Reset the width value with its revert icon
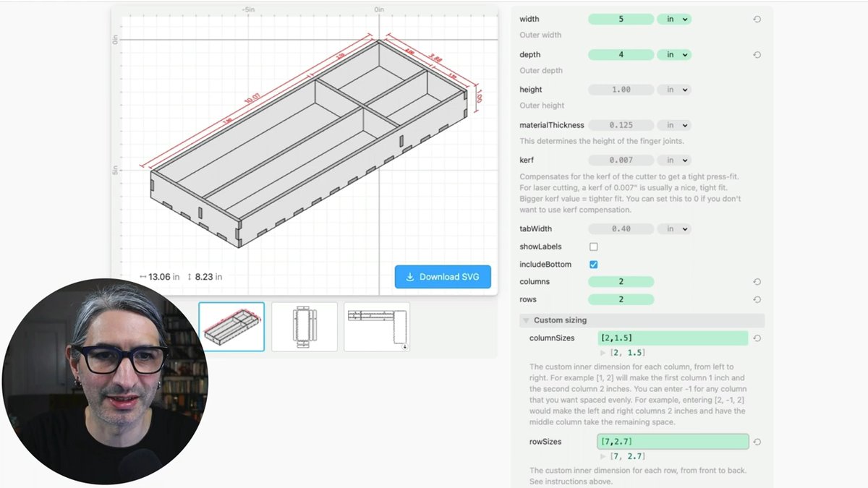 click(757, 20)
